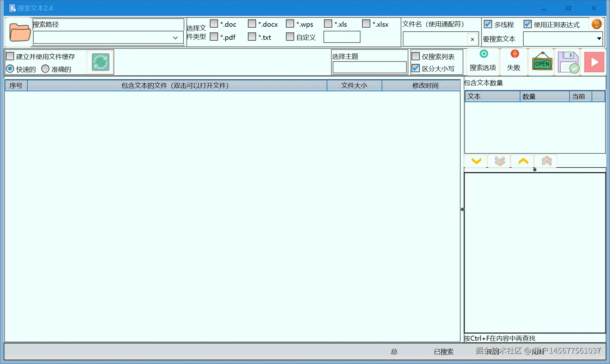The height and width of the screenshot is (364, 610).
Task: Expand the 搜索路径 dropdown
Action: 175,38
